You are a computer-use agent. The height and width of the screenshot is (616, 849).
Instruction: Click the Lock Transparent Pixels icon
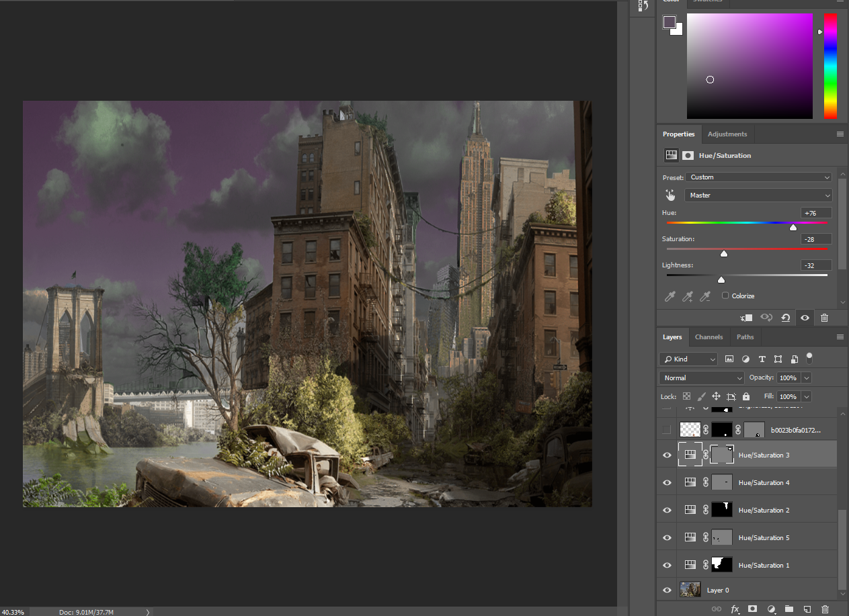pyautogui.click(x=686, y=396)
